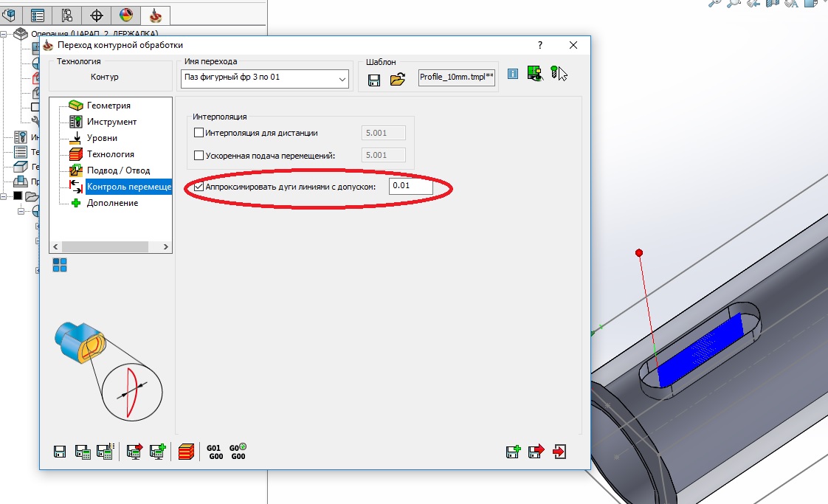This screenshot has width=828, height=504.
Task: Open the DisplayManager color ball tab
Action: coord(125,15)
